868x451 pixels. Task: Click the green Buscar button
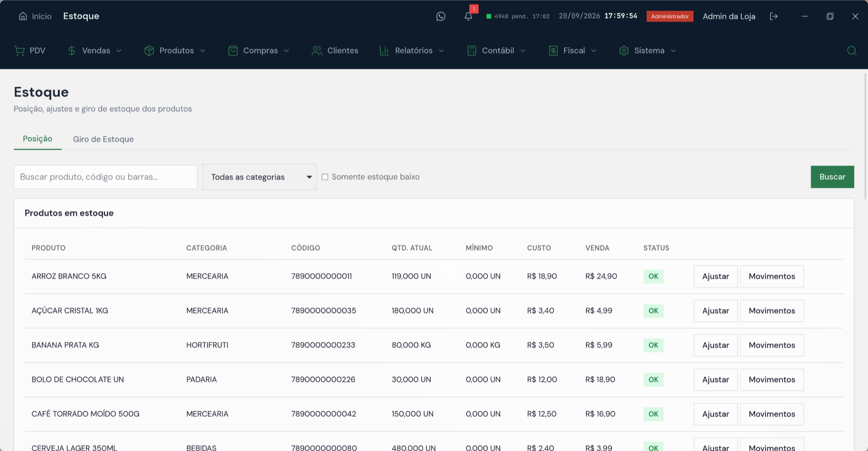pyautogui.click(x=832, y=177)
